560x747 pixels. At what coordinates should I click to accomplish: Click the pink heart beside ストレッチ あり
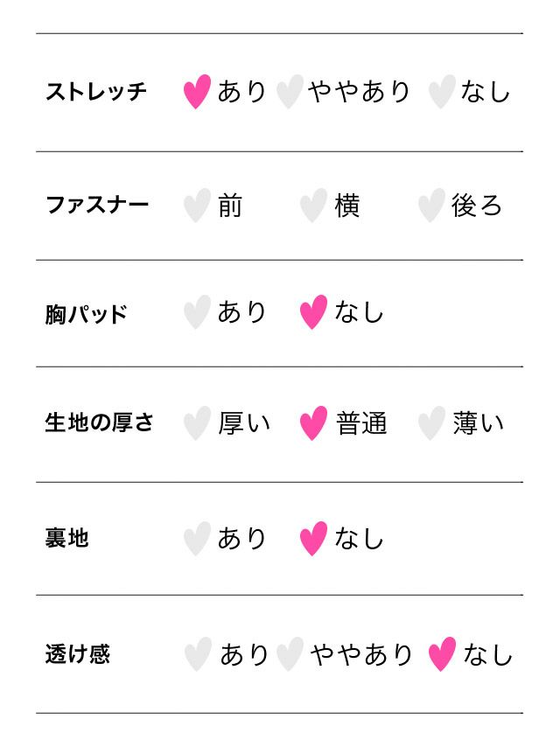197,92
